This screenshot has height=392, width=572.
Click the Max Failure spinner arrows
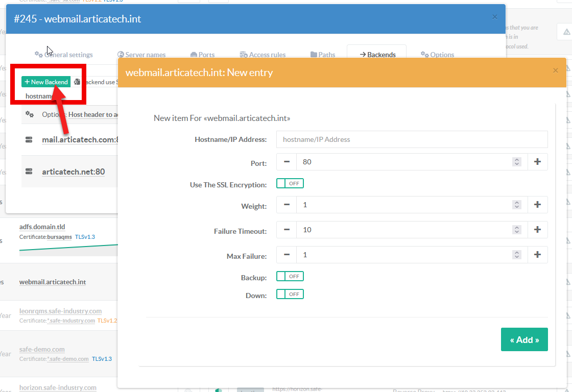(517, 255)
